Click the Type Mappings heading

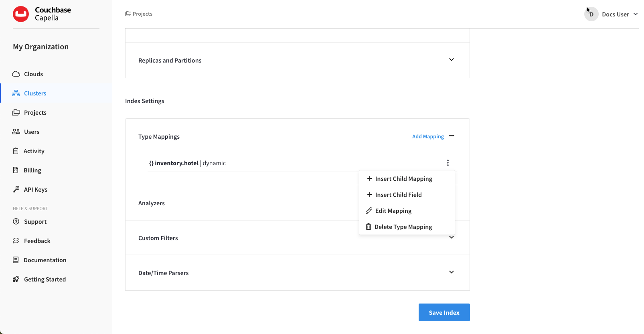coord(159,137)
